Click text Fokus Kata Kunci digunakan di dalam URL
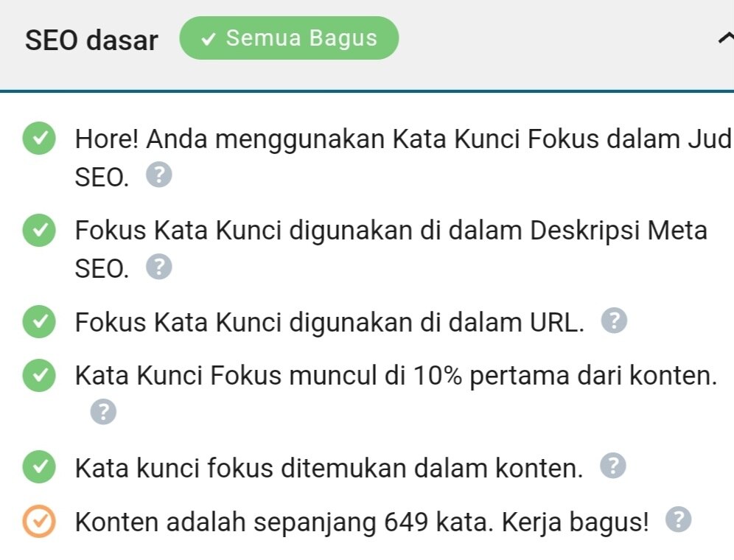The height and width of the screenshot is (560, 734). (x=329, y=322)
